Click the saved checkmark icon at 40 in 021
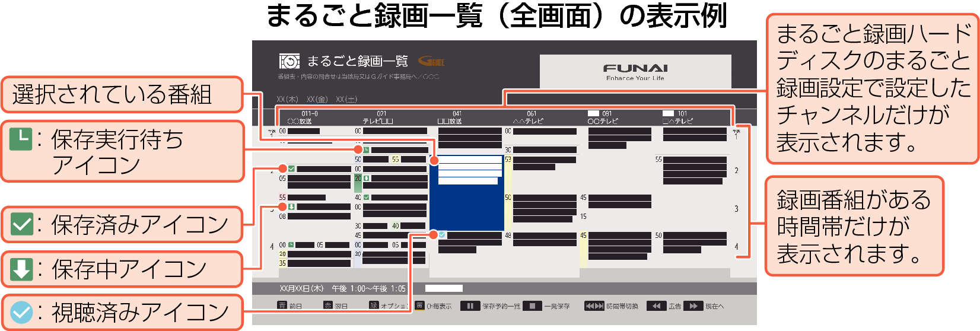The height and width of the screenshot is (331, 980). point(366,198)
